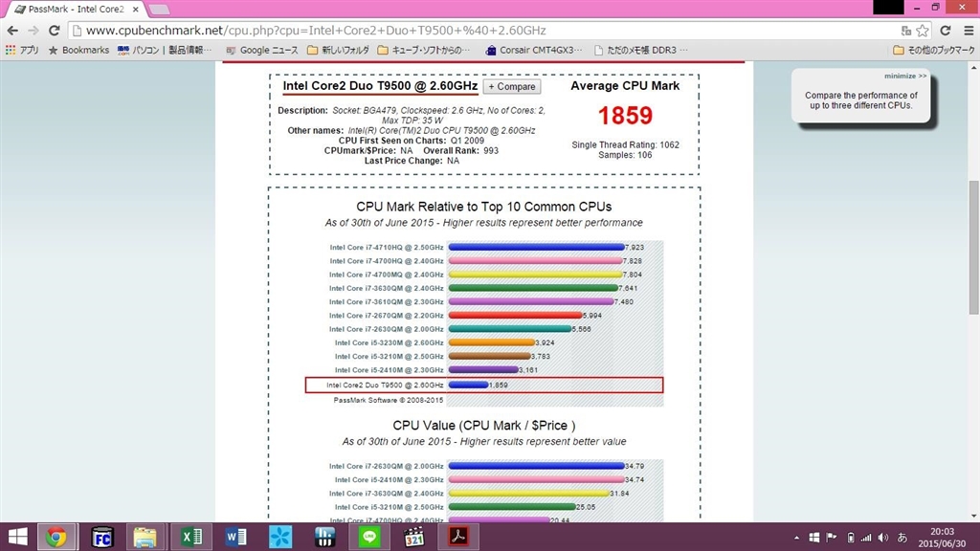Click Intel Core i5-3210M label in CPU Mark chart
The image size is (980, 551).
pos(389,357)
